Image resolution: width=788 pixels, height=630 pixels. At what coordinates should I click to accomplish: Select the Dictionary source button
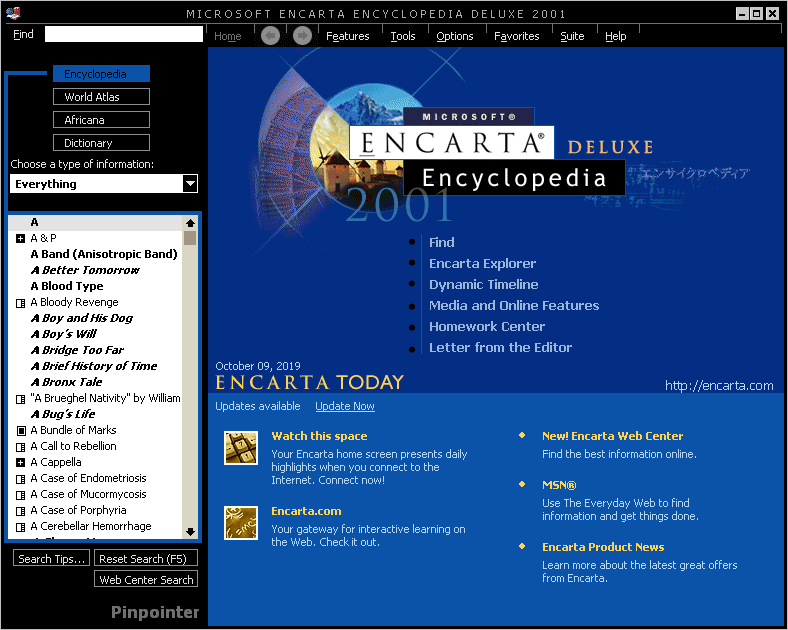[x=102, y=143]
